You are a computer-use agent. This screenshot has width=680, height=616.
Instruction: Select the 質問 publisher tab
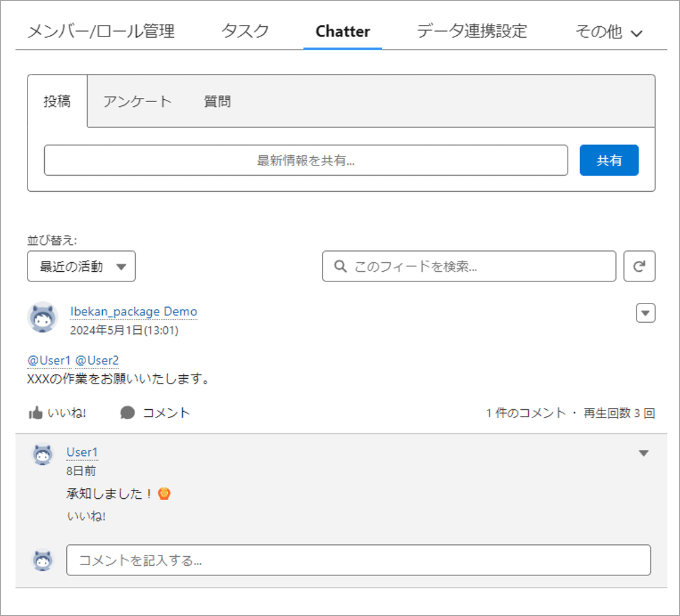coord(217,102)
